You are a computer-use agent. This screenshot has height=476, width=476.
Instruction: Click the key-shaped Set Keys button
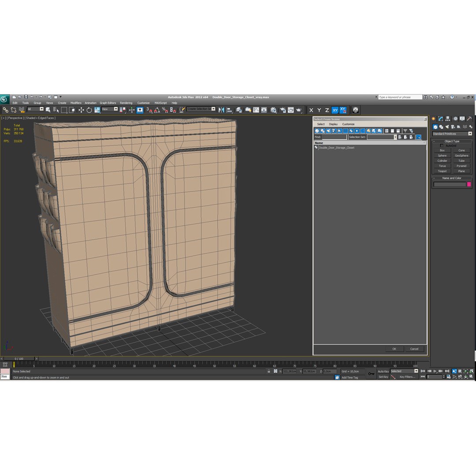coord(371,374)
